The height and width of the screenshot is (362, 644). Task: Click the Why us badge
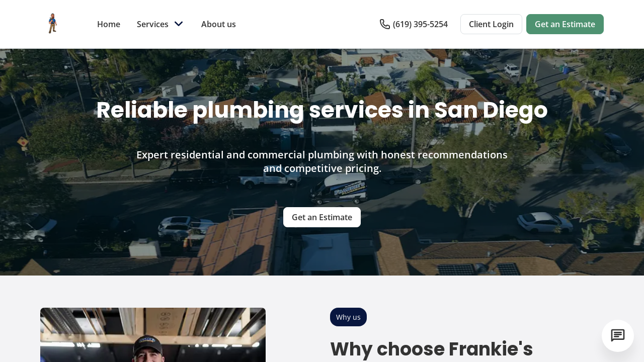click(348, 317)
